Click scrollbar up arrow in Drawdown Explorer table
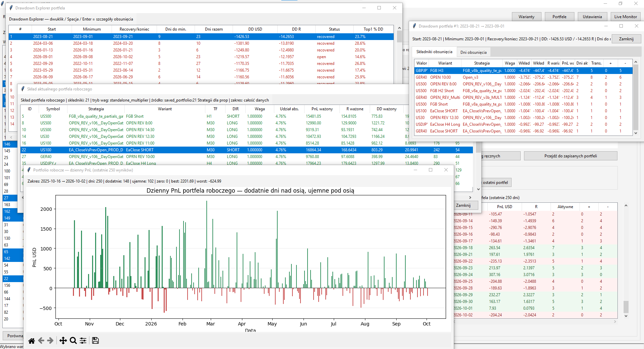The width and height of the screenshot is (644, 349). click(399, 28)
